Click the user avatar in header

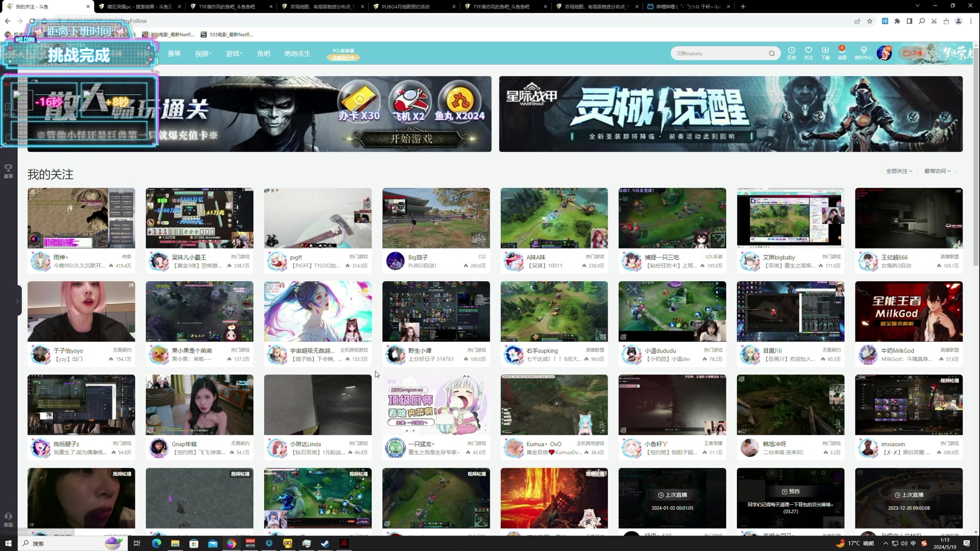pos(884,53)
